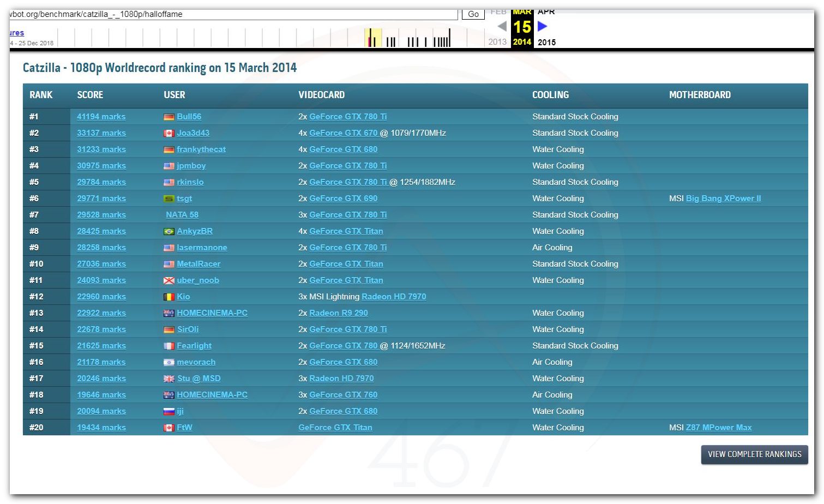The height and width of the screenshot is (504, 824).
Task: Visit frankythecat's profile link
Action: pyautogui.click(x=201, y=149)
